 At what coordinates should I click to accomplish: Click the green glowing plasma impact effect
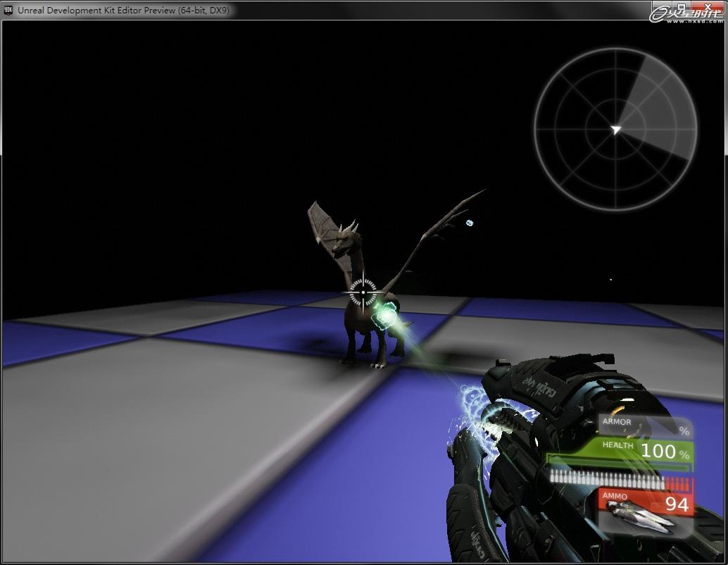(x=385, y=316)
